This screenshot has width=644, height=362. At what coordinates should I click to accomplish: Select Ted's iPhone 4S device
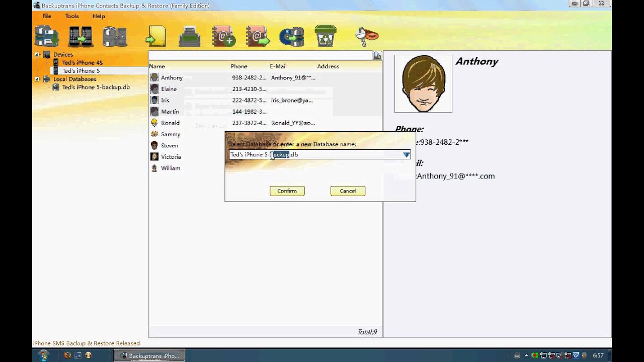pyautogui.click(x=82, y=63)
